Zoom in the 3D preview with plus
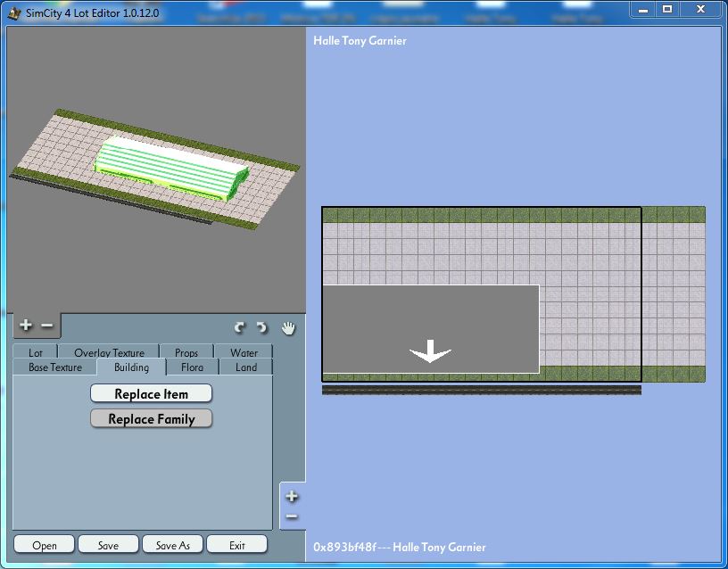The image size is (728, 569). (x=25, y=326)
